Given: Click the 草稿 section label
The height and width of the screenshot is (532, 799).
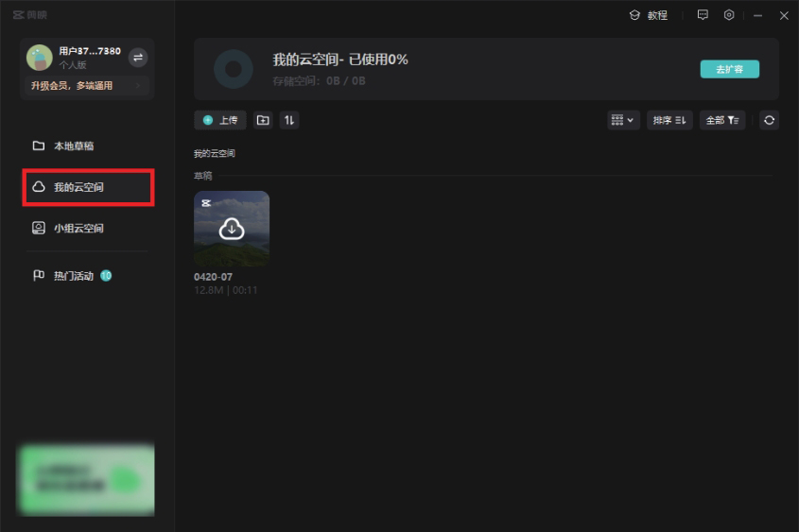Looking at the screenshot, I should (x=202, y=176).
